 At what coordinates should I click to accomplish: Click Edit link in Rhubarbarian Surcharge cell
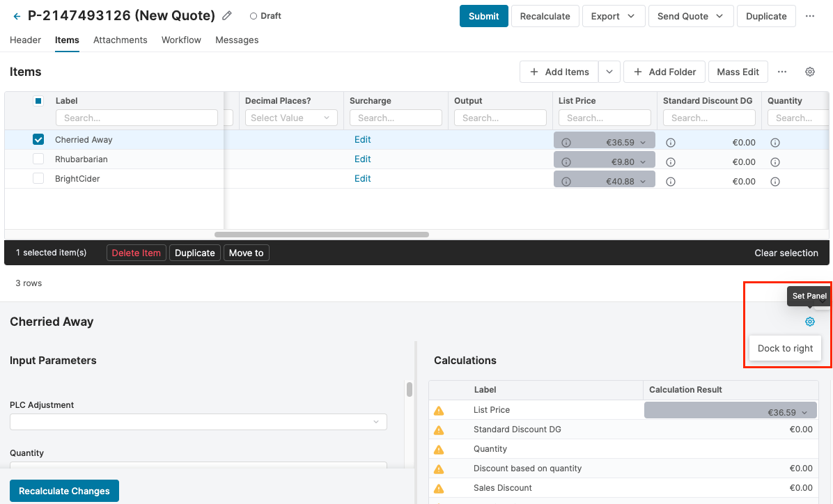pyautogui.click(x=362, y=159)
